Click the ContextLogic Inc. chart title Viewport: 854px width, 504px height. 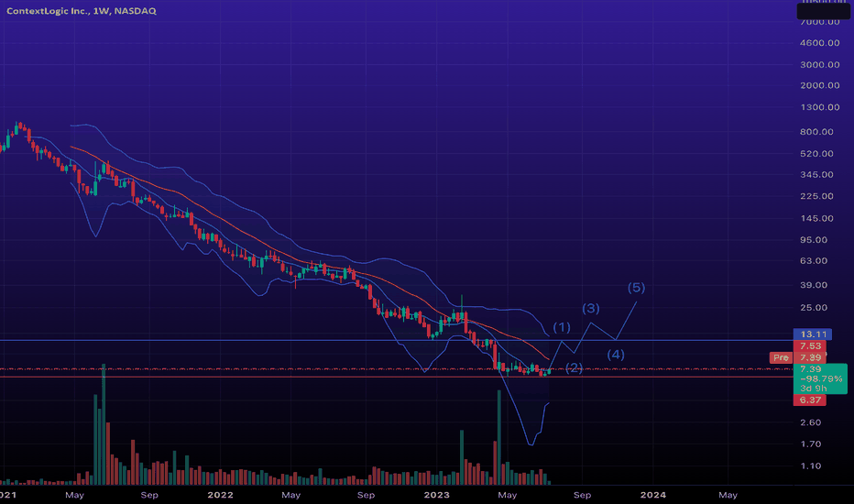(x=82, y=10)
